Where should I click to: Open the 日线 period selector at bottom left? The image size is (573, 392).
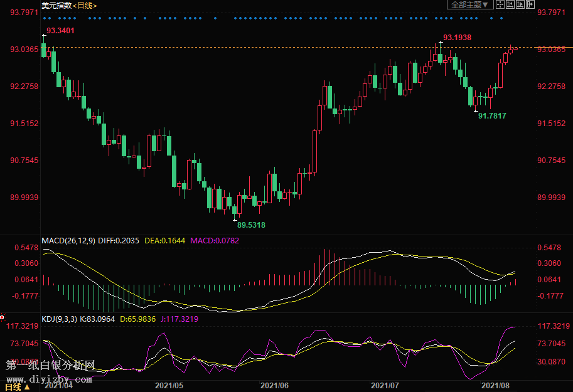click(x=18, y=387)
